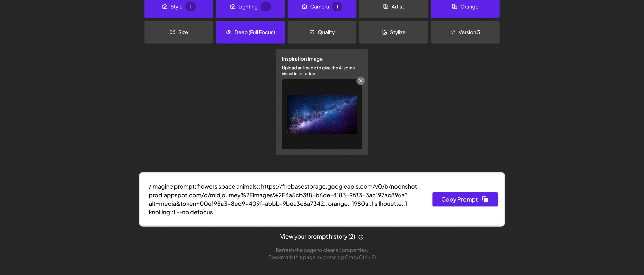Click the camera icon beside Style
The width and height of the screenshot is (644, 275).
click(165, 7)
